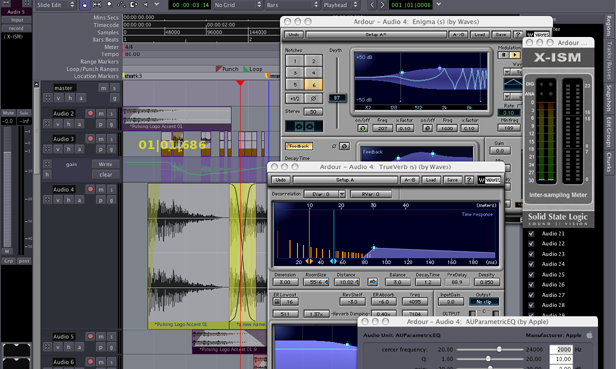Open the Regions side tab
Viewport: 616px width, 369px height.
point(609,26)
